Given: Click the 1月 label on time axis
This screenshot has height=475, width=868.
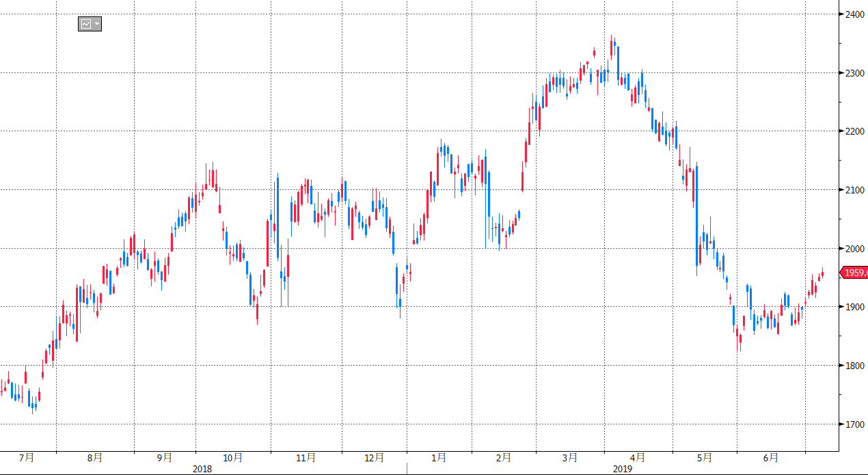Looking at the screenshot, I should [x=439, y=457].
